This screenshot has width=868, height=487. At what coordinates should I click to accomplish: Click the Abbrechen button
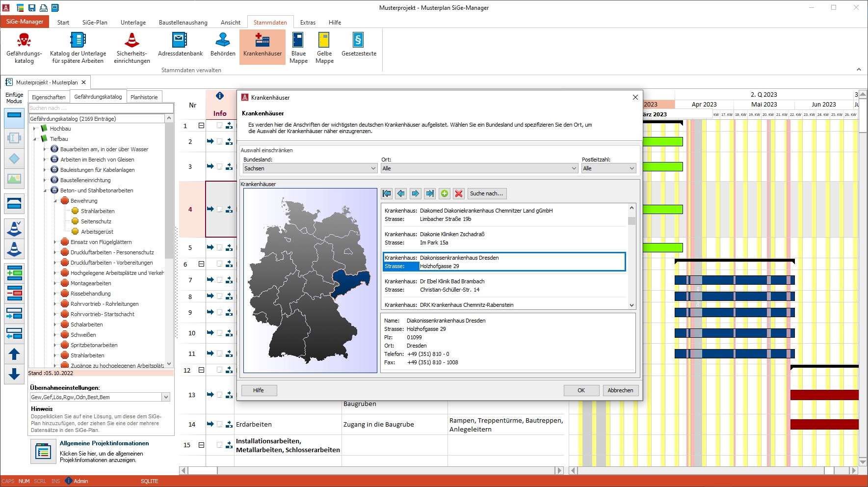pos(620,390)
